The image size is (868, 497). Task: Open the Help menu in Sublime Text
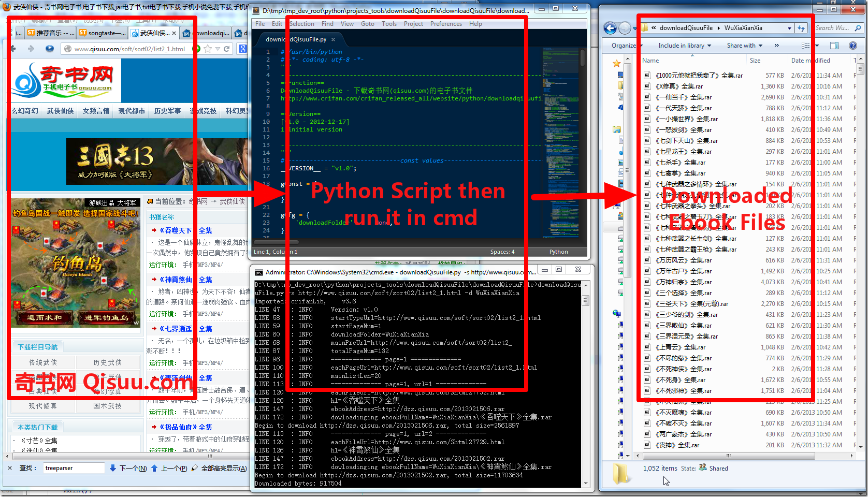coord(475,24)
